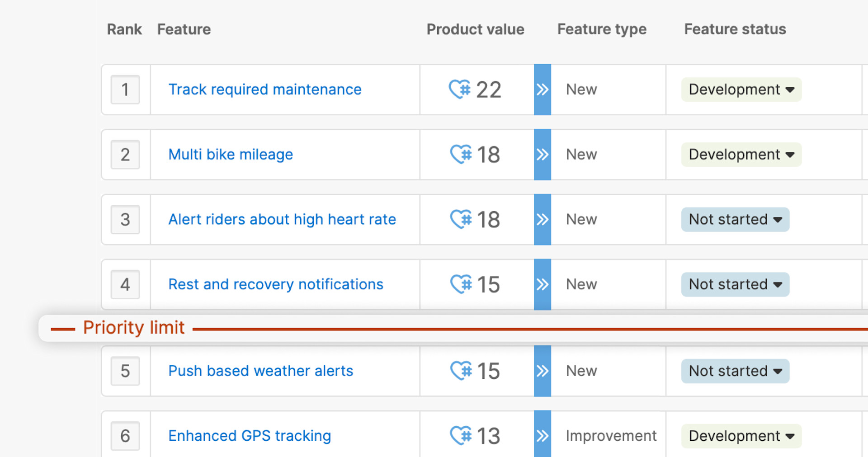Screen dimensions: 868x457
Task: Click the Priority limit marker line
Action: (x=453, y=328)
